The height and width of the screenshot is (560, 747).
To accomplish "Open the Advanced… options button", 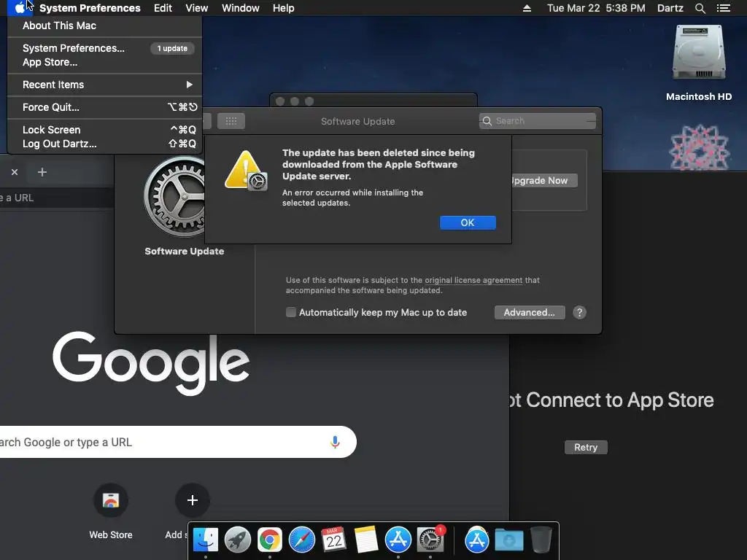I will pos(530,312).
